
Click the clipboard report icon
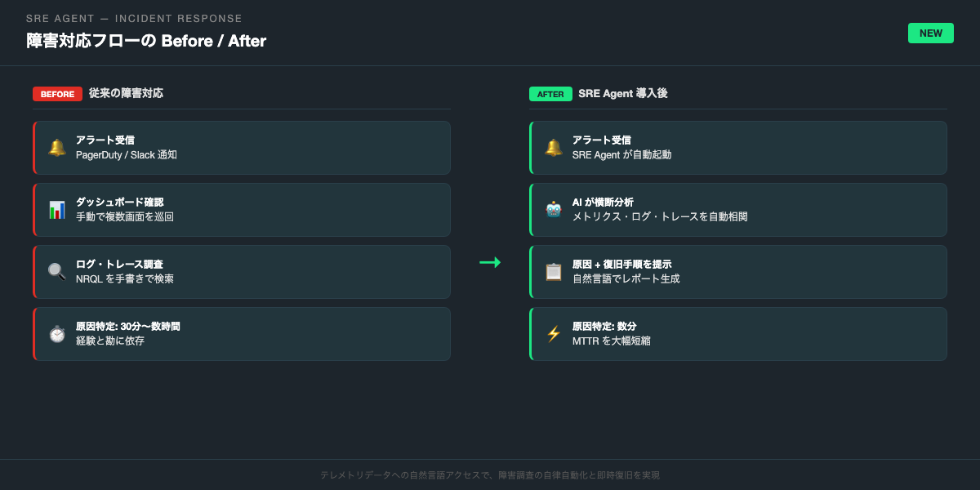(554, 272)
